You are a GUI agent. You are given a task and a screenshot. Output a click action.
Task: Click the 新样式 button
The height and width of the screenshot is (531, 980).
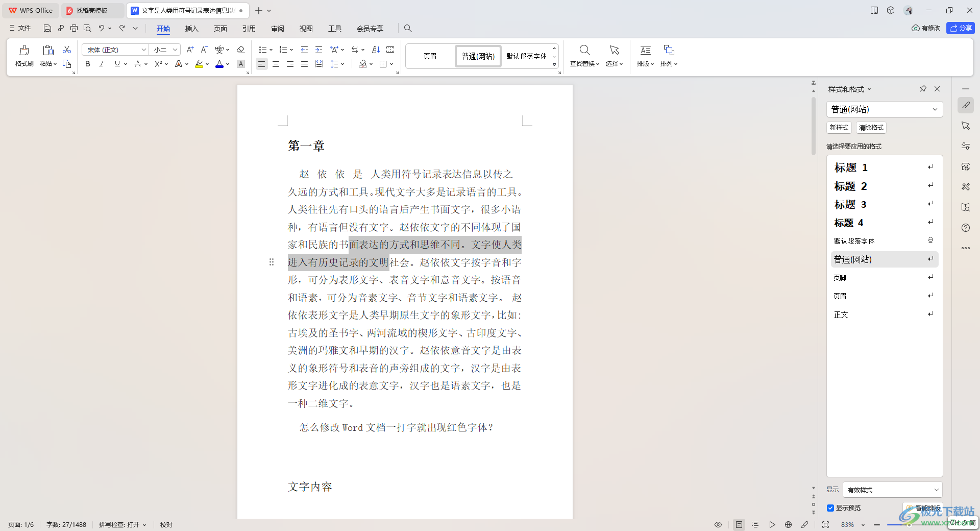tap(839, 128)
